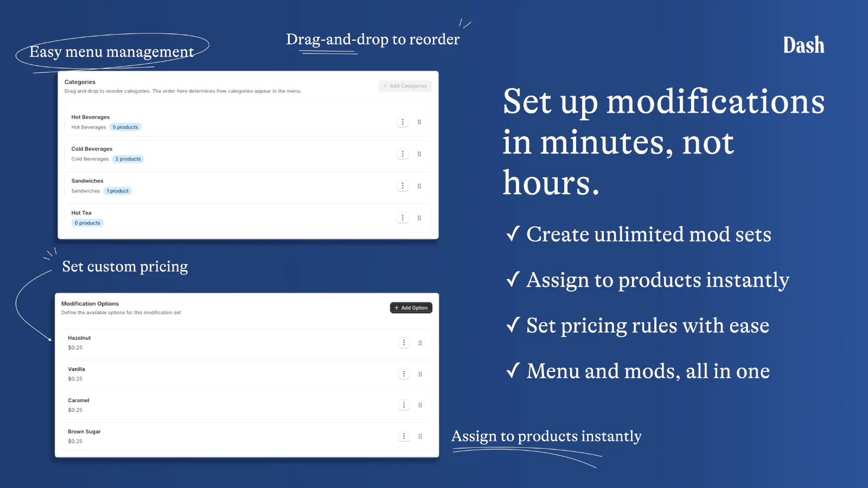The width and height of the screenshot is (868, 488).
Task: Click the Hot Beverages subtitle under the title
Action: (89, 127)
